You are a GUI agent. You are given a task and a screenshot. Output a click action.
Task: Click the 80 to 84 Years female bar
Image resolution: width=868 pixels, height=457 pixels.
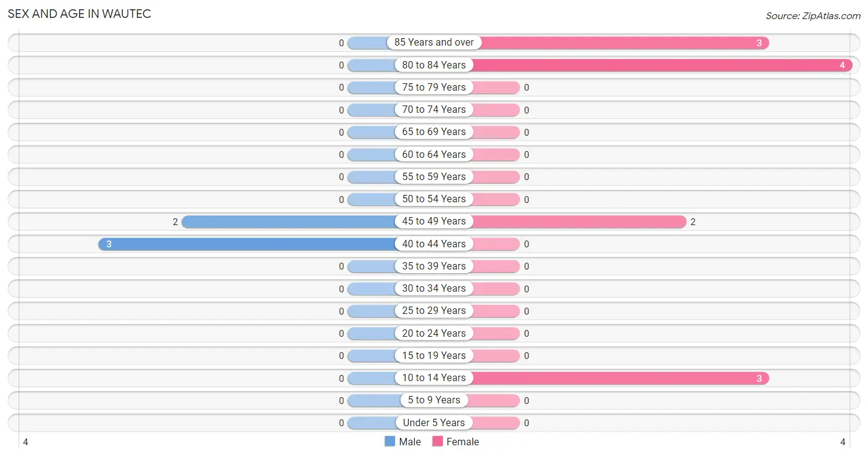(x=661, y=65)
